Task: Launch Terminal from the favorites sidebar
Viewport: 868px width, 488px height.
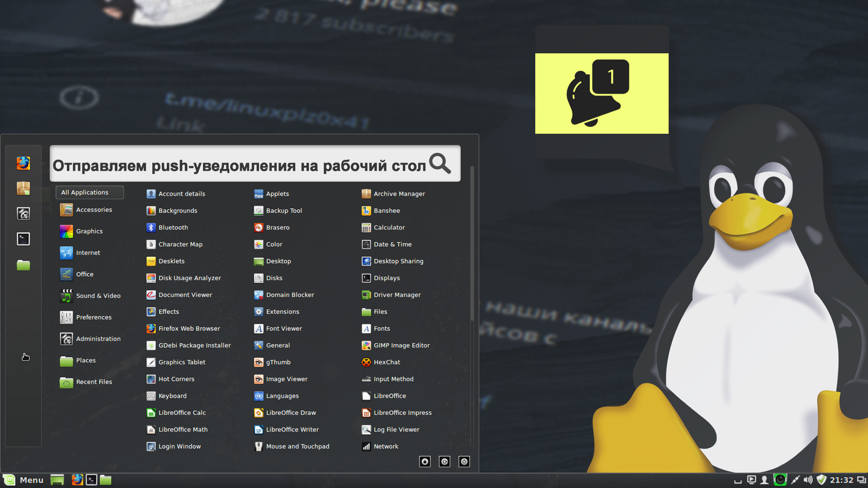Action: tap(23, 239)
